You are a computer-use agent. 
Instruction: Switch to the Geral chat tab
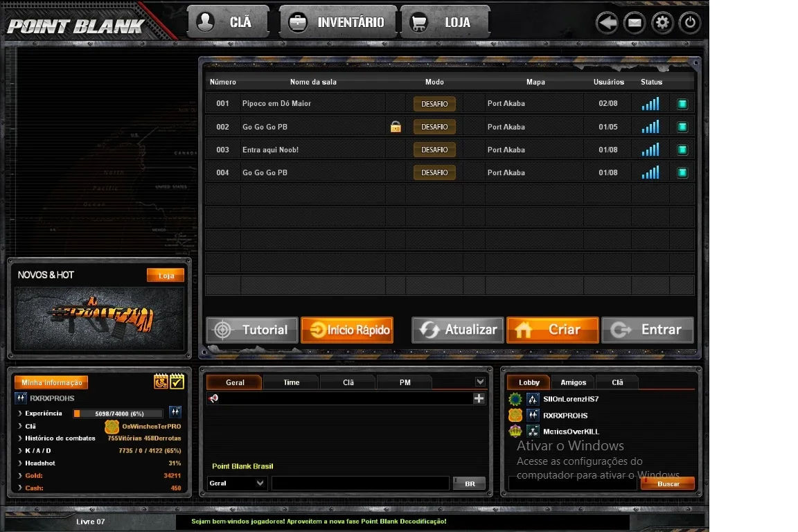pos(235,382)
